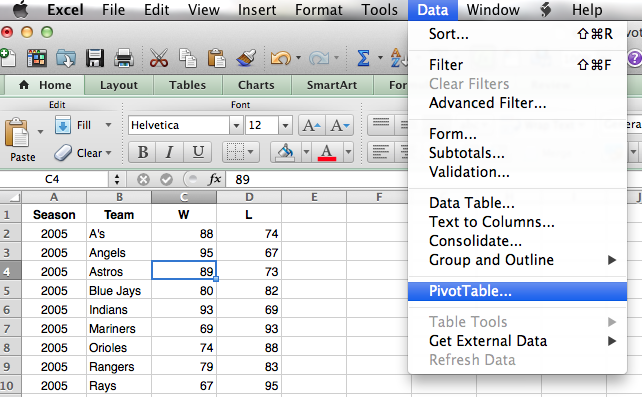Viewport: 642px width, 397px height.
Task: Click the paint bucket fill color icon
Action: pos(286,152)
